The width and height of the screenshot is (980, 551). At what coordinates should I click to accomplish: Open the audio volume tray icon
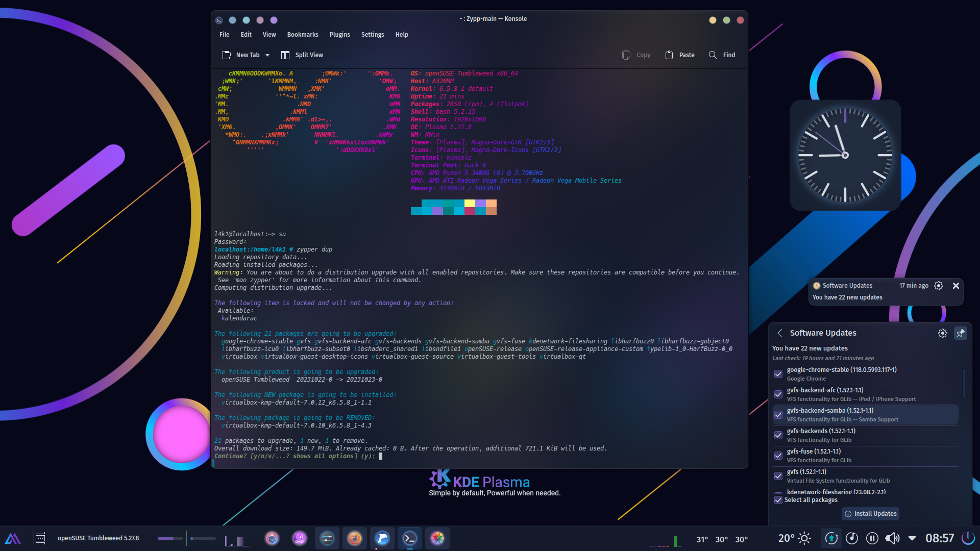pos(892,538)
